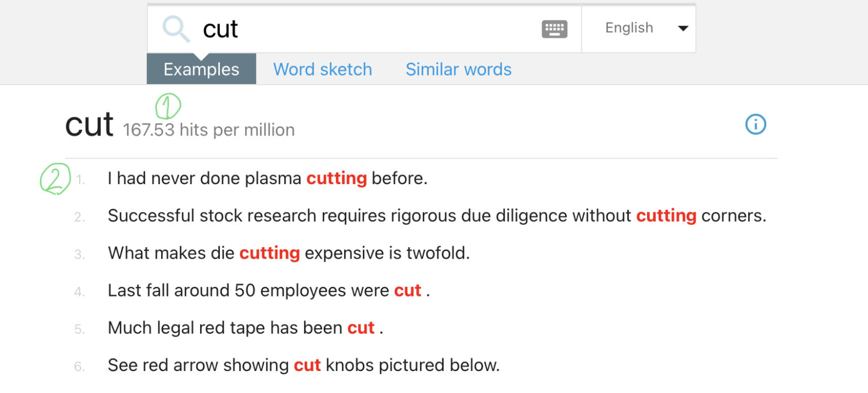Viewport: 868px width, 393px height.
Task: Click red "cut" before the word knobs
Action: click(307, 365)
